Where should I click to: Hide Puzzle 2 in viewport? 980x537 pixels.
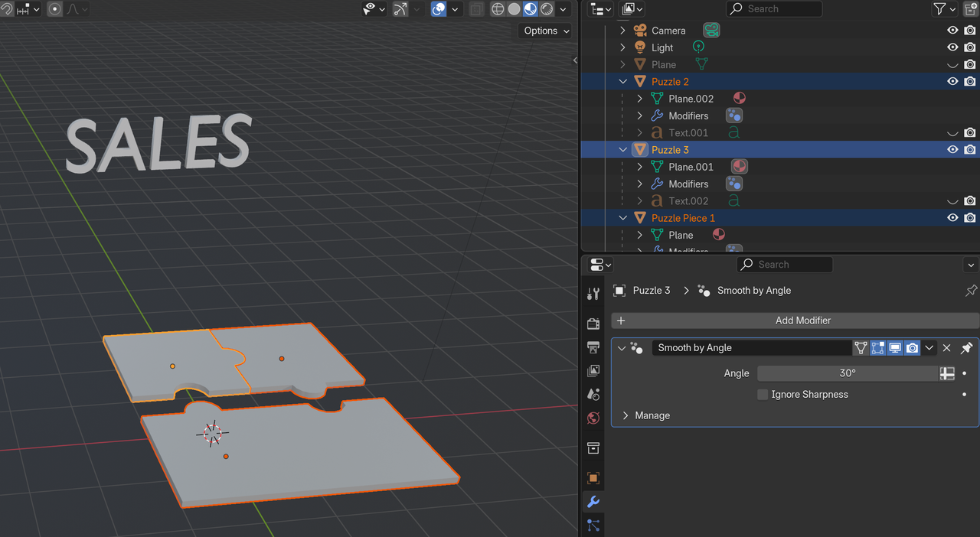952,81
